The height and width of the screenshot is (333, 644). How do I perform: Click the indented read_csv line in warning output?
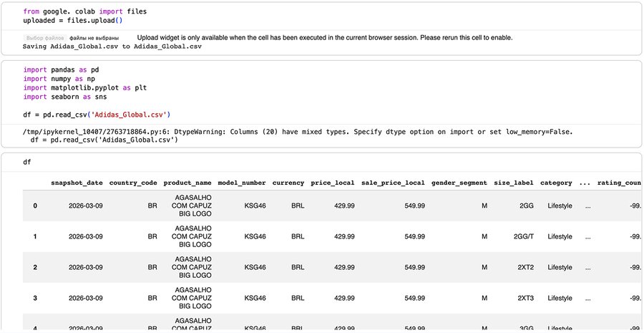point(104,140)
